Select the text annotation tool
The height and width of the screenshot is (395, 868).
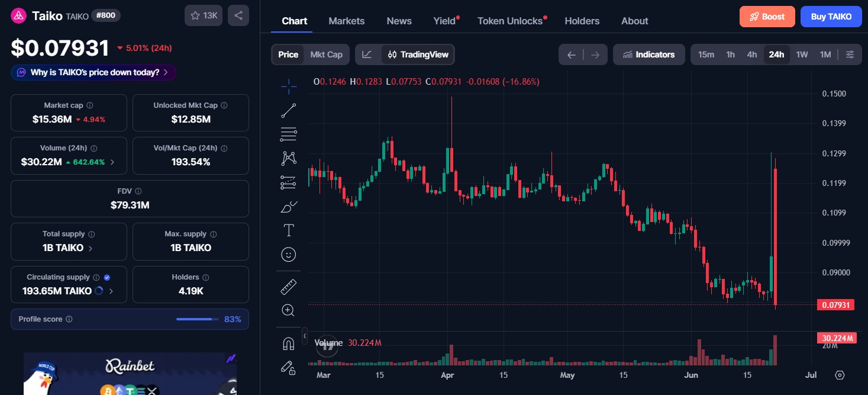click(x=289, y=230)
